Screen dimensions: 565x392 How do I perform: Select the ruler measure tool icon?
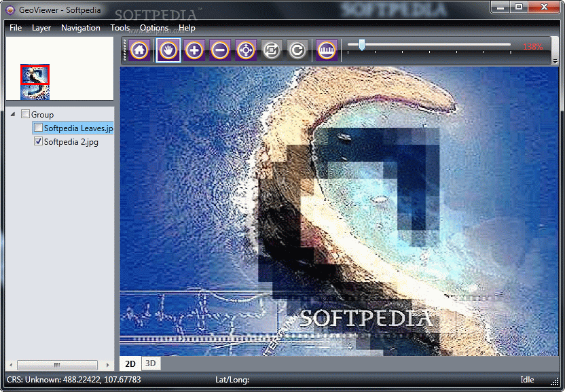327,50
